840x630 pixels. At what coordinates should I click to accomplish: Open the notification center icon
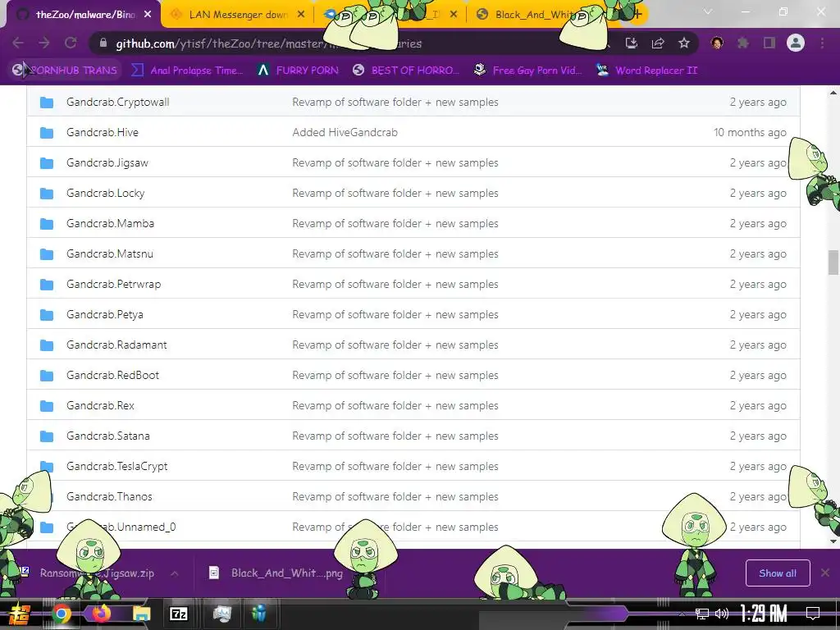pos(813,613)
